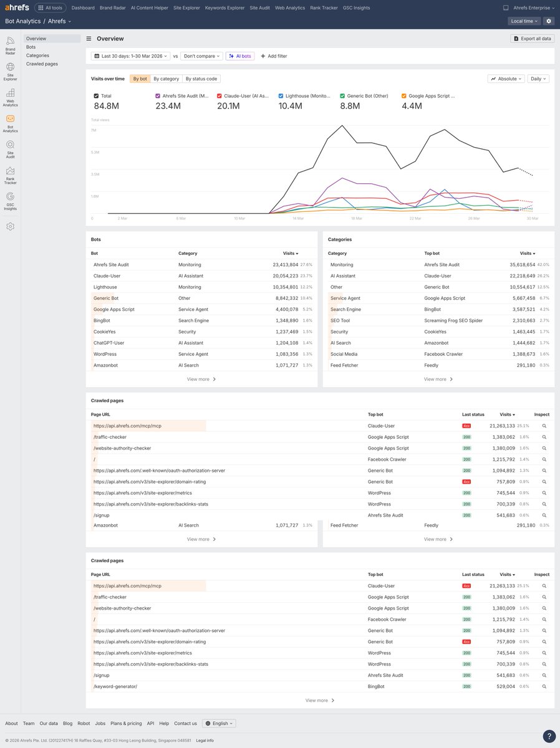
Task: Click the monitor icon near Ahrefs Enterprise
Action: (x=506, y=8)
